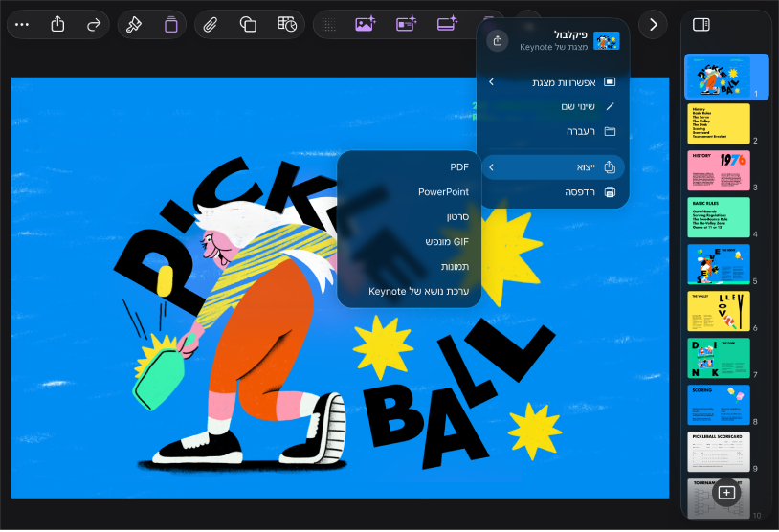
Task: Select slide 1 thumbnail in navigator
Action: [719, 77]
